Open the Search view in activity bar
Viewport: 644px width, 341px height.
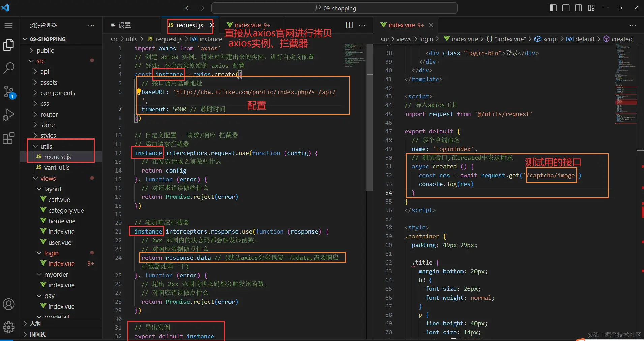8,68
